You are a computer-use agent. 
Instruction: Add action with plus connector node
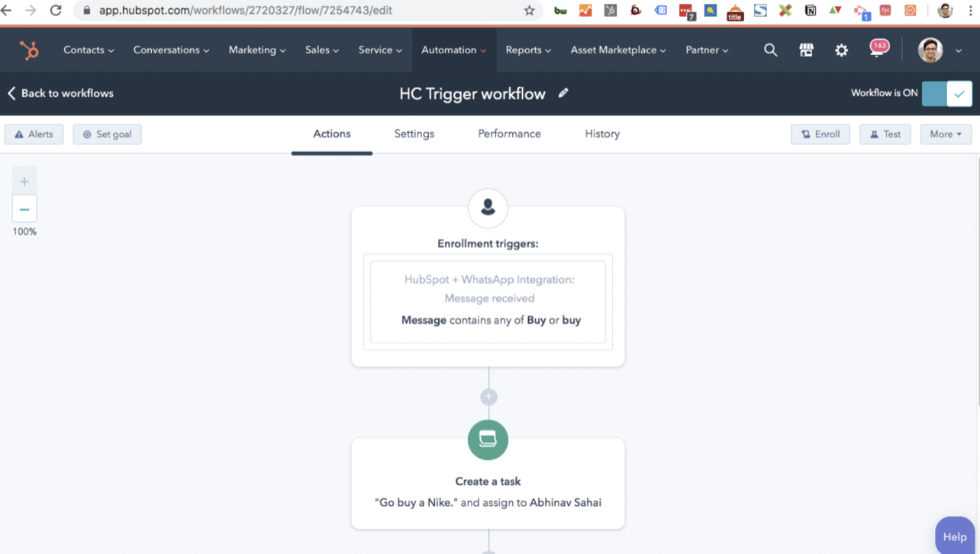pos(488,397)
